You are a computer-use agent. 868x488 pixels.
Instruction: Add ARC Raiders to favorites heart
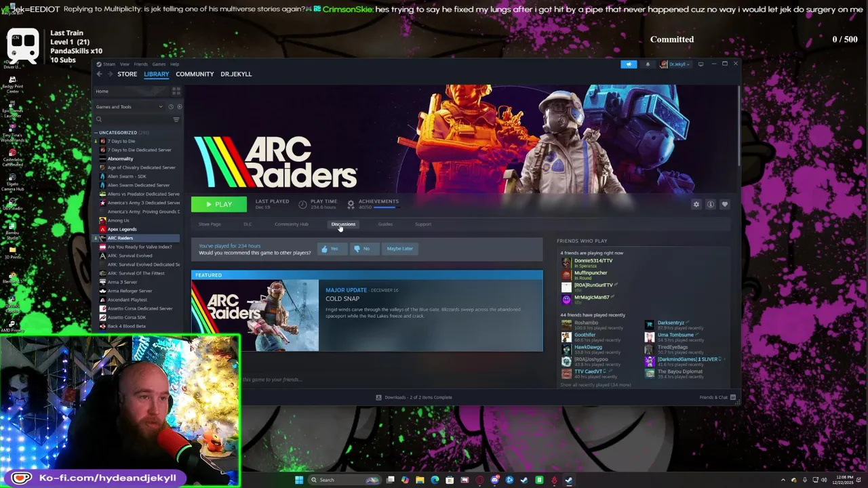725,204
